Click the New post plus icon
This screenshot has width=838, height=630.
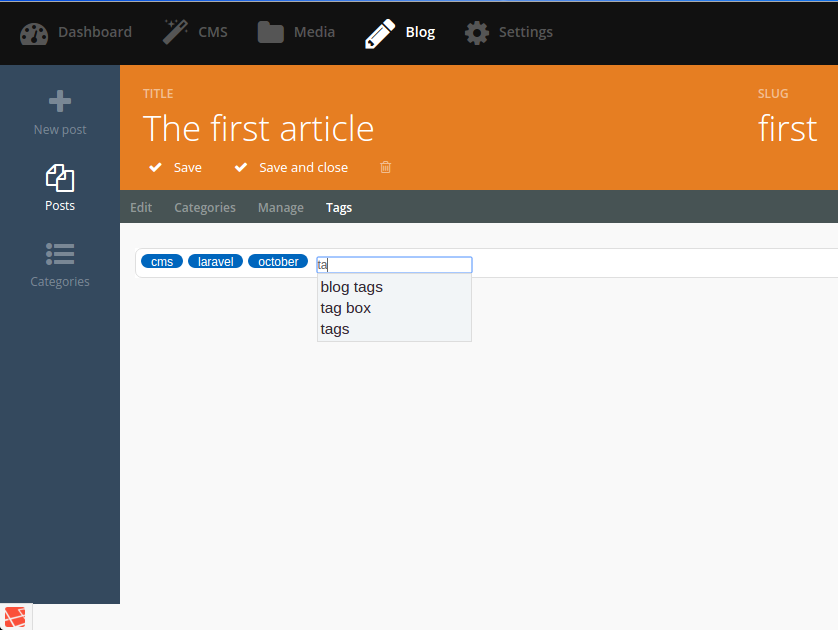[60, 101]
